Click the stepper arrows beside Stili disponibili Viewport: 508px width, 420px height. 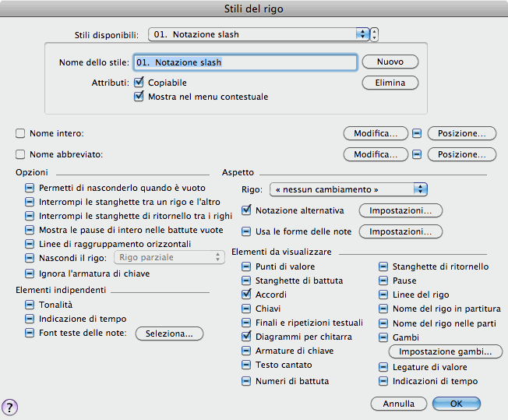375,34
